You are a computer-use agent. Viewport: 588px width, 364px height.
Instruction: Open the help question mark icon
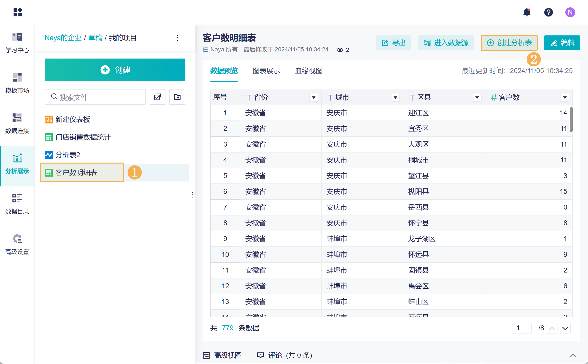(548, 12)
